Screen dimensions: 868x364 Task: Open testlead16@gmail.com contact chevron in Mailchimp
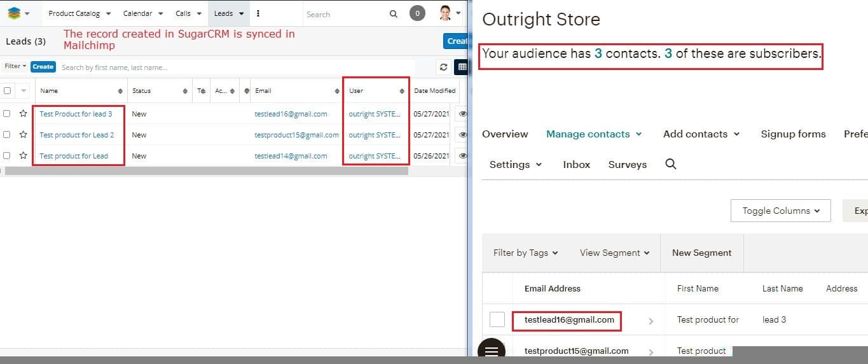(x=651, y=321)
